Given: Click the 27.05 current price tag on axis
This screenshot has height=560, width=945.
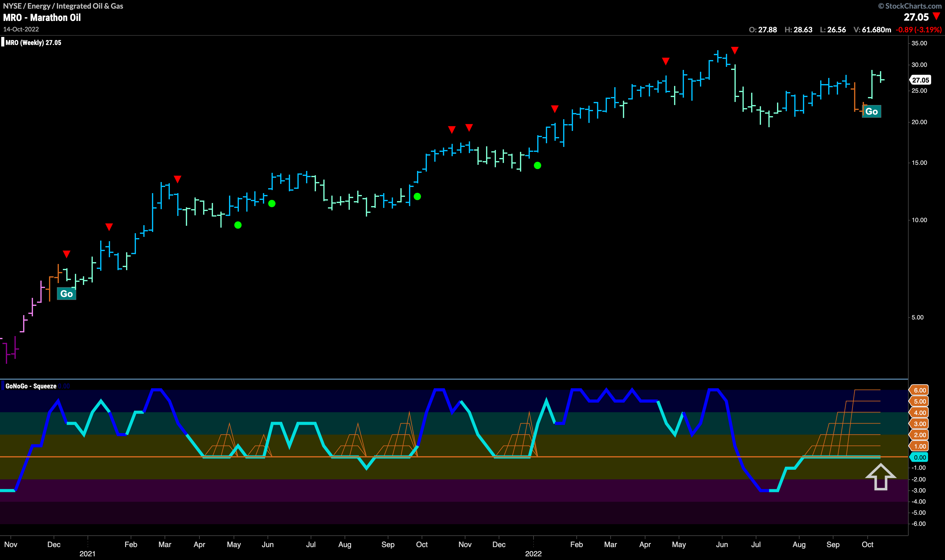Looking at the screenshot, I should (920, 80).
